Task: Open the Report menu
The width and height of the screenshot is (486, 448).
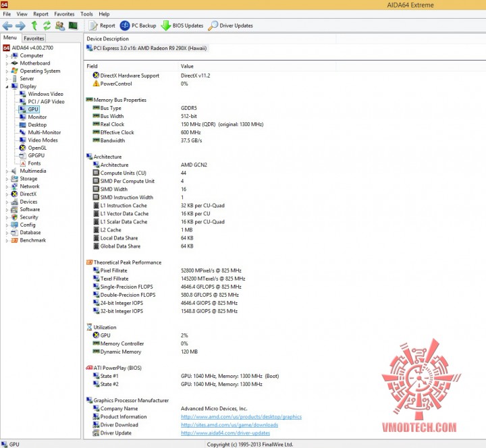Action: [41, 14]
